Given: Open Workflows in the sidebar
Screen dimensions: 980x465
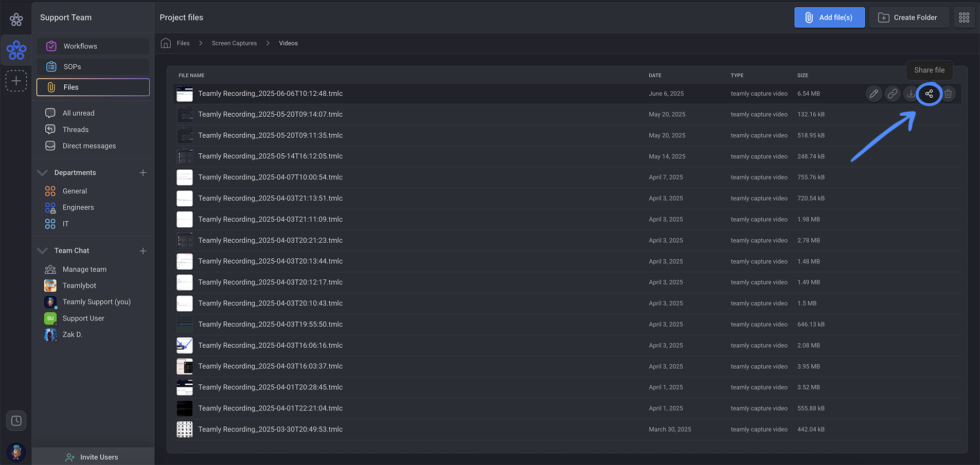Looking at the screenshot, I should click(93, 46).
